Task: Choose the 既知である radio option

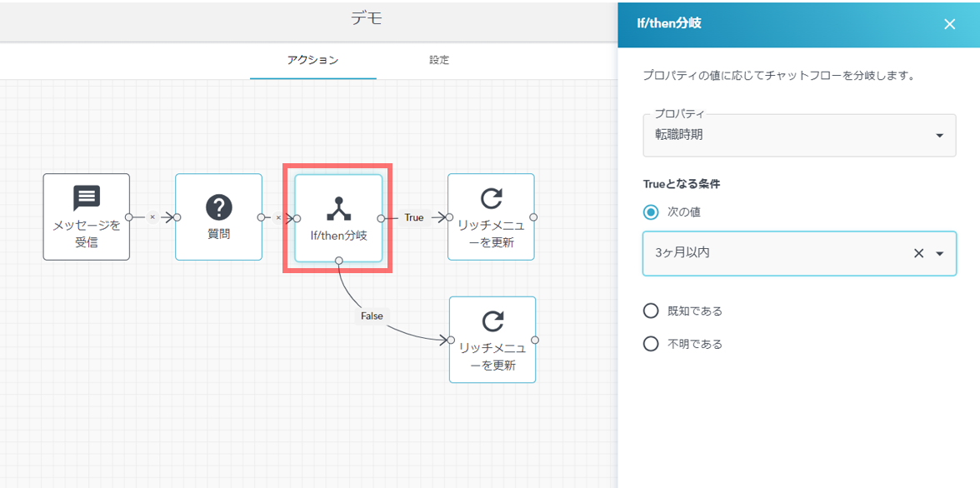Action: (651, 311)
